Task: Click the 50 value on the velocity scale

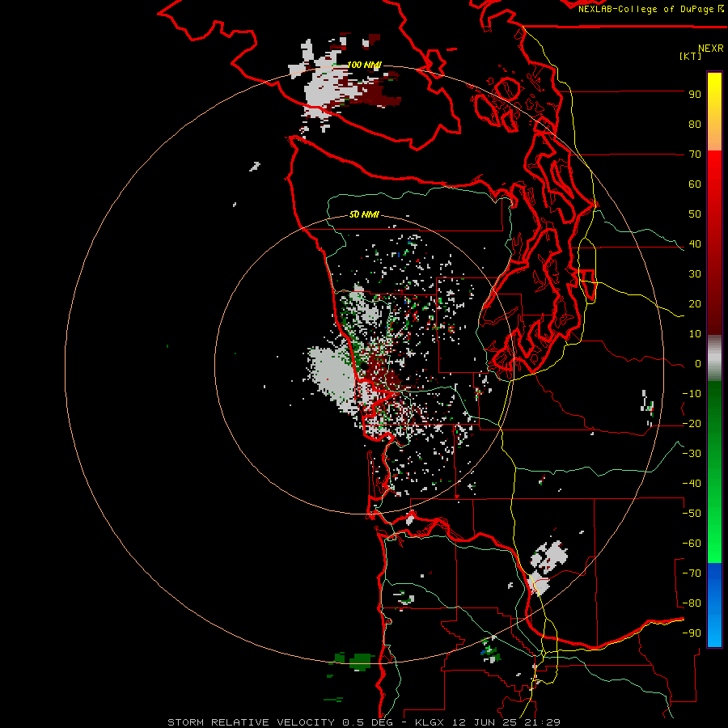Action: (695, 214)
